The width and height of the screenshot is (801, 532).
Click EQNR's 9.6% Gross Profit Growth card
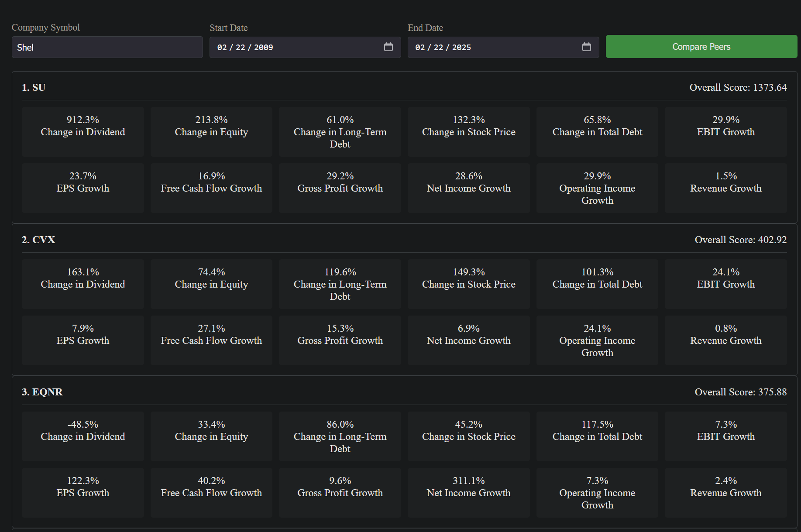340,493
